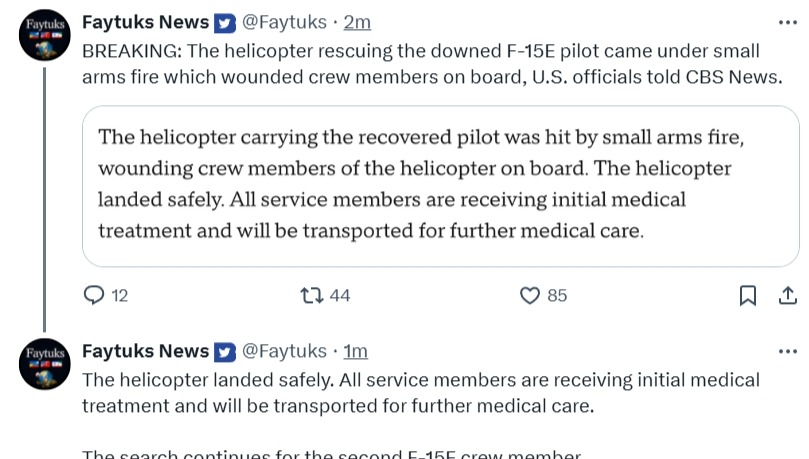Open @Faytuks handle in the second tweet
Screen dimensions: 809x459
[284, 351]
